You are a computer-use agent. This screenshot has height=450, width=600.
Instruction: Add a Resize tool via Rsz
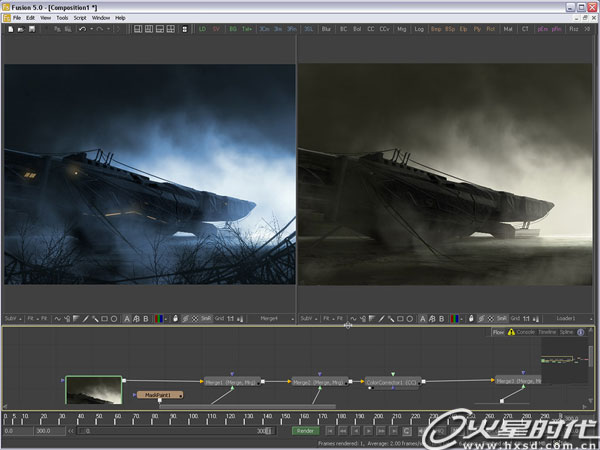point(573,29)
